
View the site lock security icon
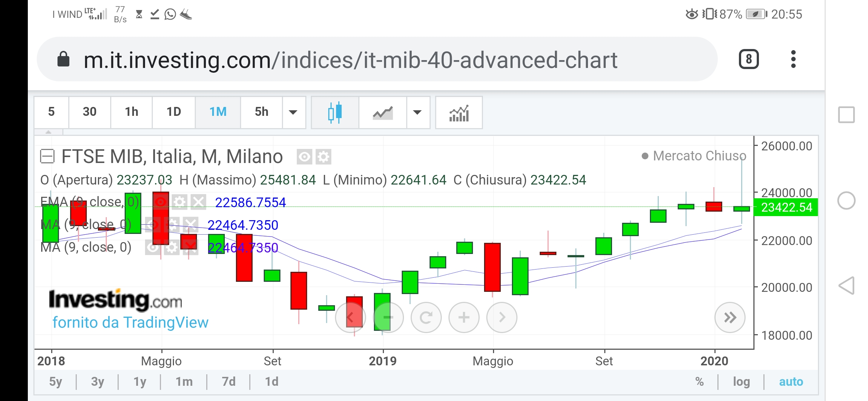(x=63, y=59)
